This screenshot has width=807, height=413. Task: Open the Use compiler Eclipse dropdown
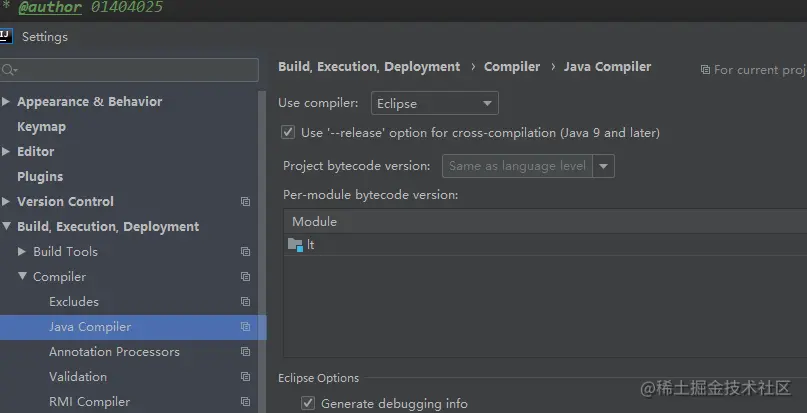[435, 104]
